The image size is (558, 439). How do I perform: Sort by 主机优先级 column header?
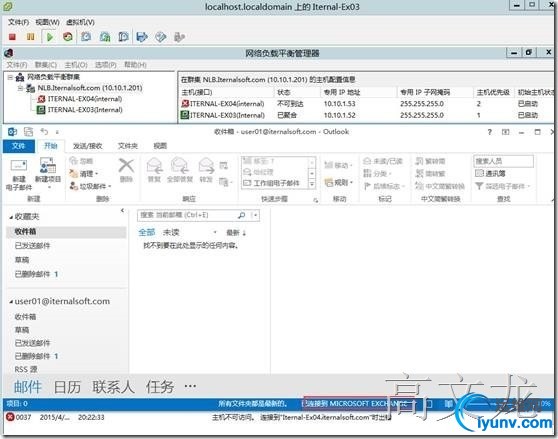point(493,92)
